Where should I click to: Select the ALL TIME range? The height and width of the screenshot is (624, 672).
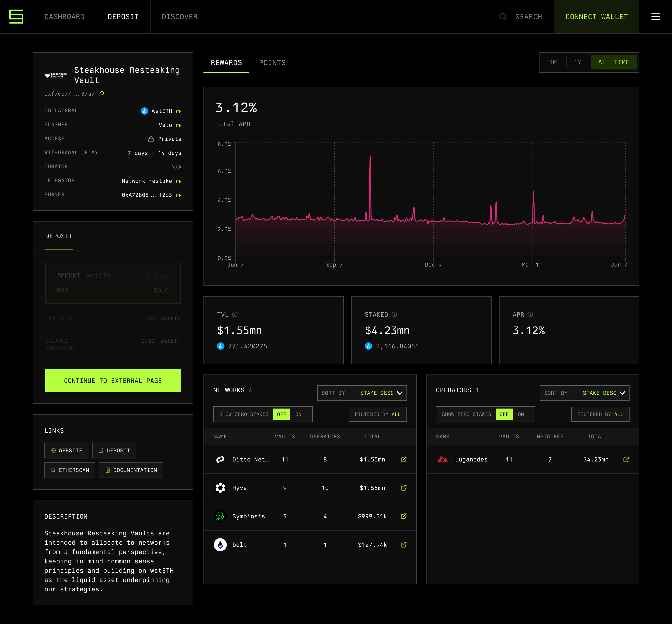point(614,62)
